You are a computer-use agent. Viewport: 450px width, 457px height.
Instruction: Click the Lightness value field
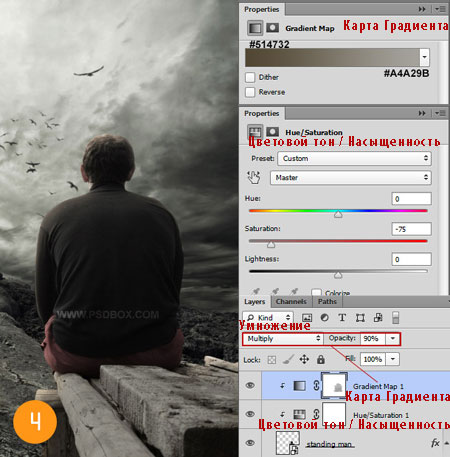411,259
